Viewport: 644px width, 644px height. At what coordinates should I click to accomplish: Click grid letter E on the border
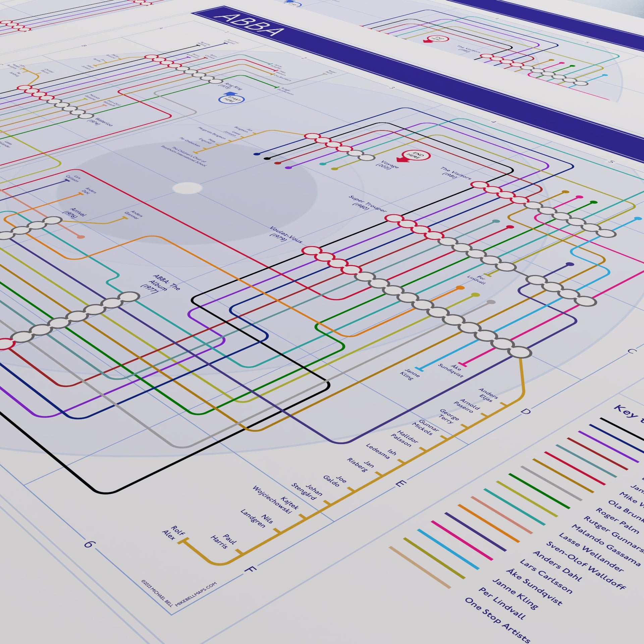click(x=401, y=484)
